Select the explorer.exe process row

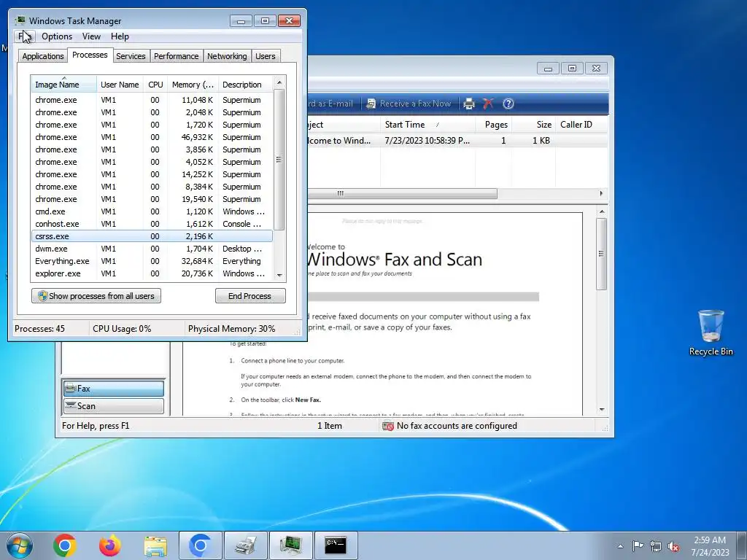pyautogui.click(x=152, y=273)
